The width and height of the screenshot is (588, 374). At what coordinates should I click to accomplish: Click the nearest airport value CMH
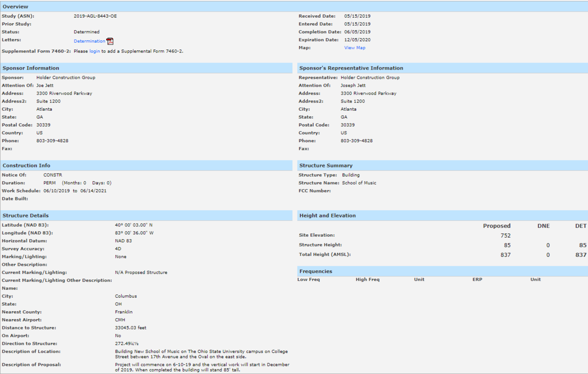[120, 320]
